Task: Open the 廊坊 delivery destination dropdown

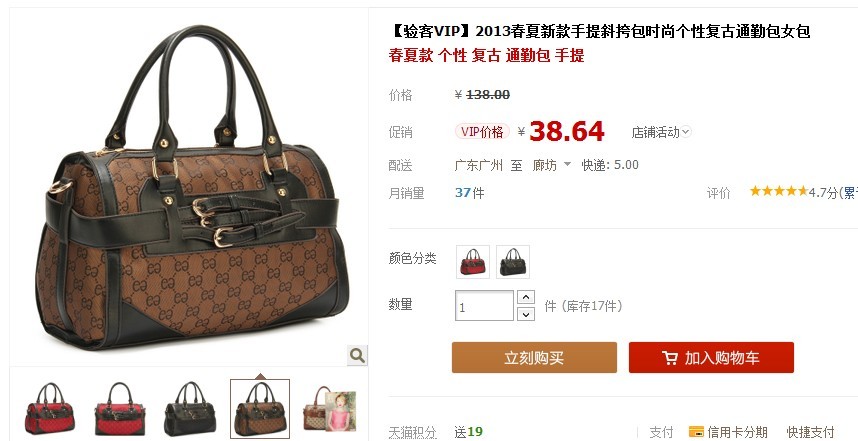Action: 552,165
